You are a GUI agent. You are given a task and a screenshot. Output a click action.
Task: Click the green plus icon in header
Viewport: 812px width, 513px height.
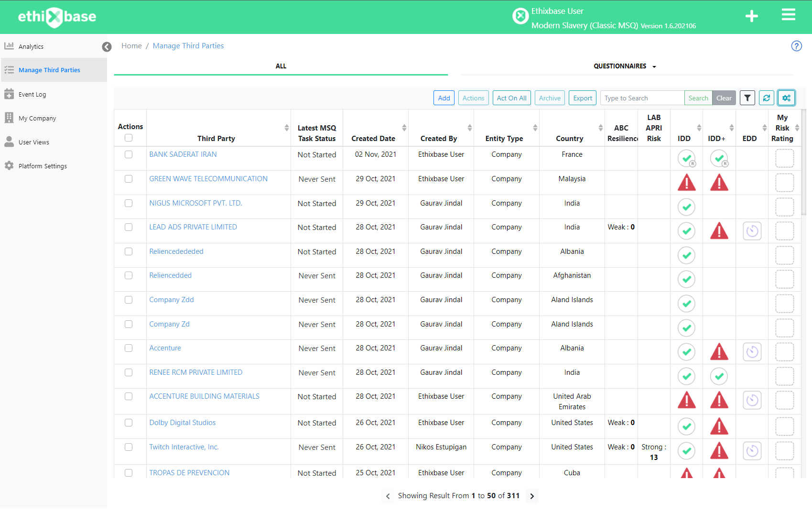(x=752, y=16)
